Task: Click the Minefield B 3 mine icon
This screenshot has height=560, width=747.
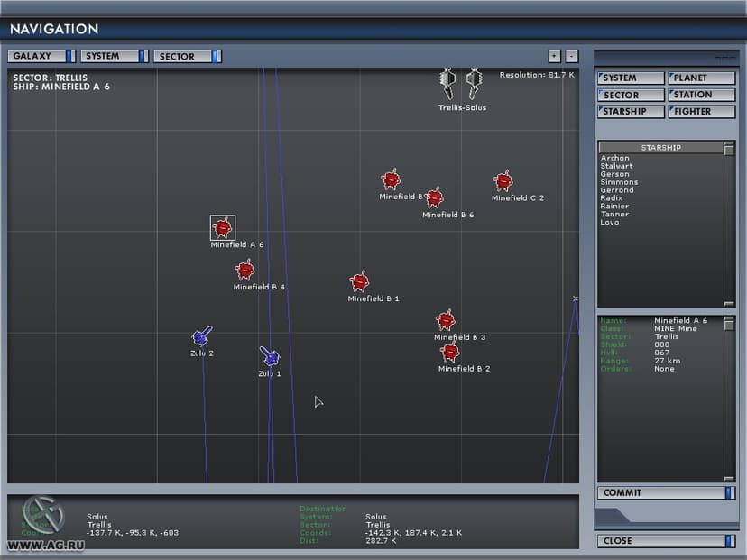Action: pyautogui.click(x=446, y=320)
